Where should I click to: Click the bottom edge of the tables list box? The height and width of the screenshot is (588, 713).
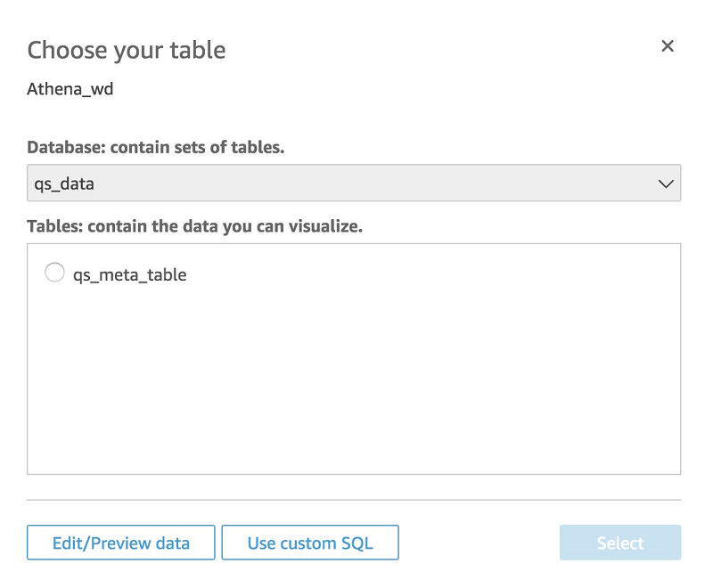pyautogui.click(x=354, y=474)
